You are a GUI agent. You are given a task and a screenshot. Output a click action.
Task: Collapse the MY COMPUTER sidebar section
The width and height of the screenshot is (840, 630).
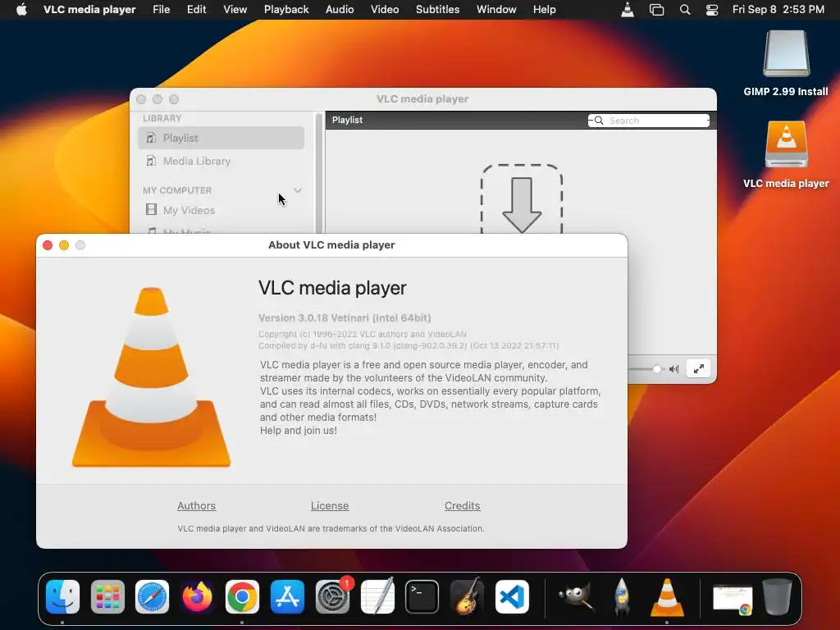pos(298,190)
